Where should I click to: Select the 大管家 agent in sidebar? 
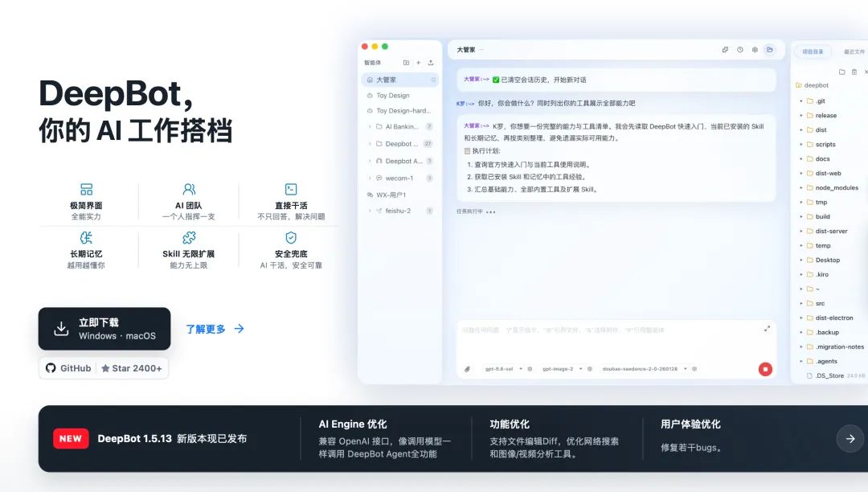point(400,80)
